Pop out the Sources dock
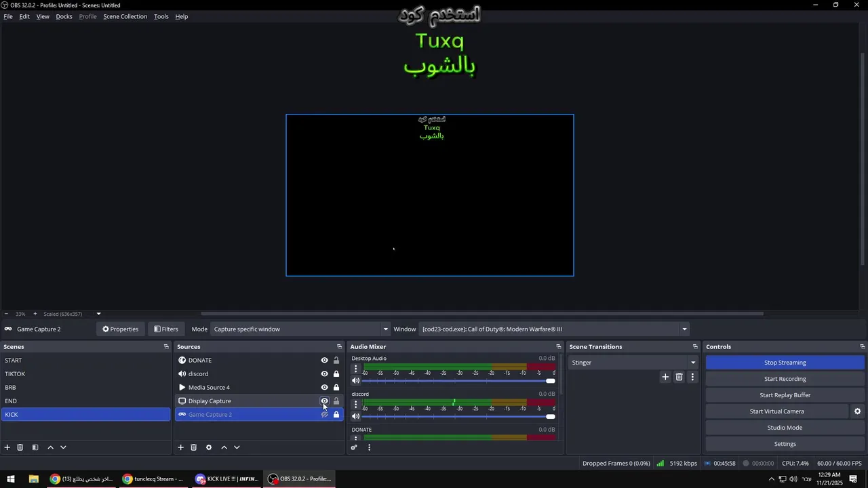The image size is (868, 488). tap(339, 346)
